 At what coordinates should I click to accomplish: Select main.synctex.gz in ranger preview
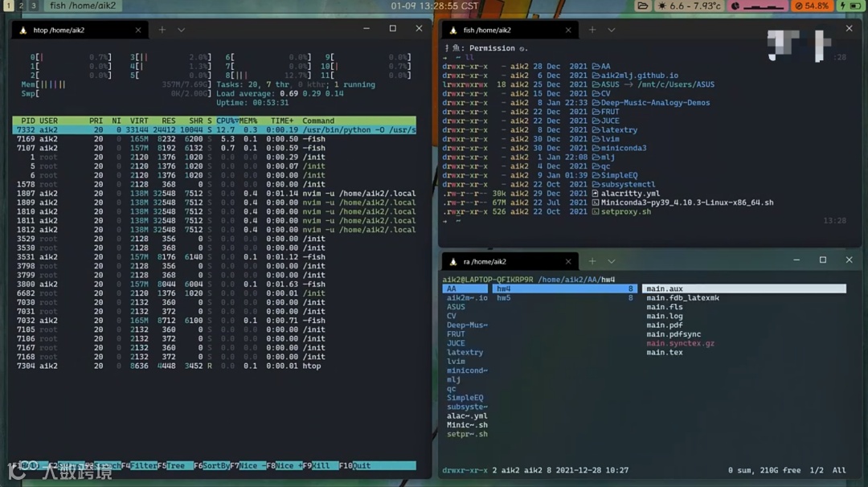pyautogui.click(x=681, y=344)
